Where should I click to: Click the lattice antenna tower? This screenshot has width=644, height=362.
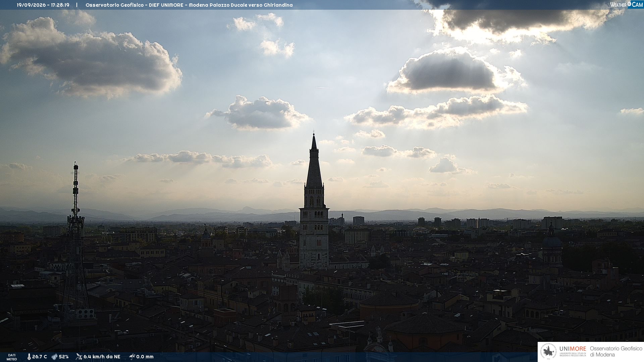point(76,241)
